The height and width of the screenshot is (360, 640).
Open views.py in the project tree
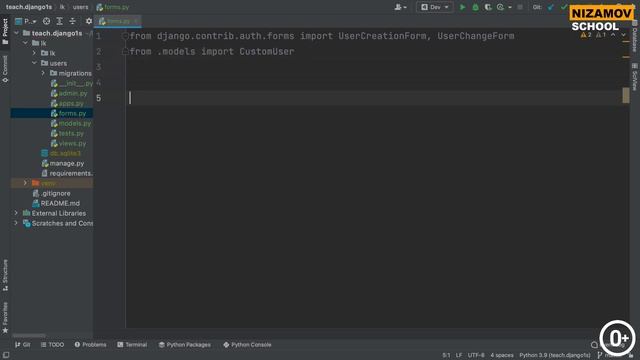click(x=68, y=143)
